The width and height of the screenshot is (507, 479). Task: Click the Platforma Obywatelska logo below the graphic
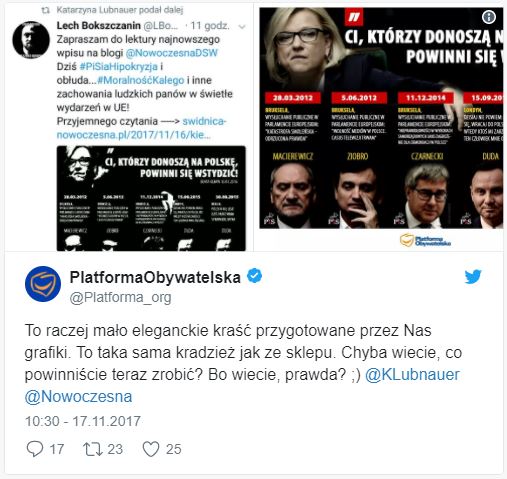(x=425, y=240)
